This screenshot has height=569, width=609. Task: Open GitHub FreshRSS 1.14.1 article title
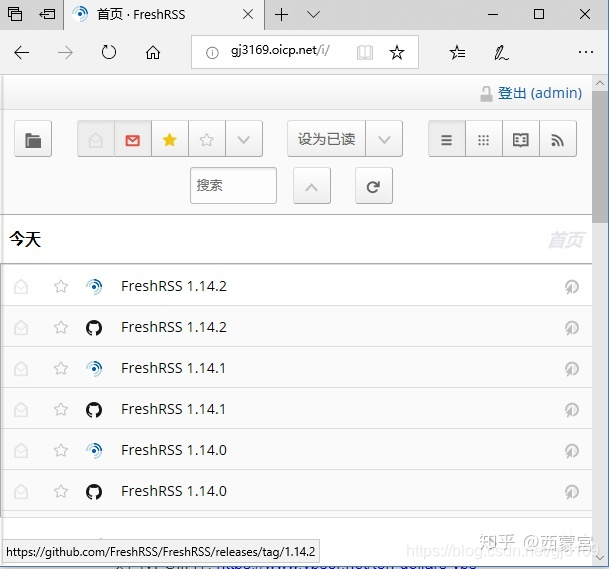click(173, 409)
